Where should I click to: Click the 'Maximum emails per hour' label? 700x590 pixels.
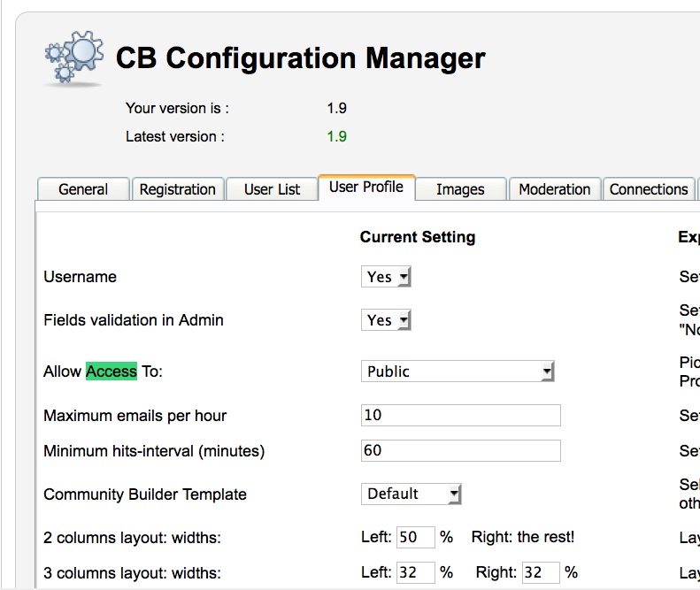135,416
